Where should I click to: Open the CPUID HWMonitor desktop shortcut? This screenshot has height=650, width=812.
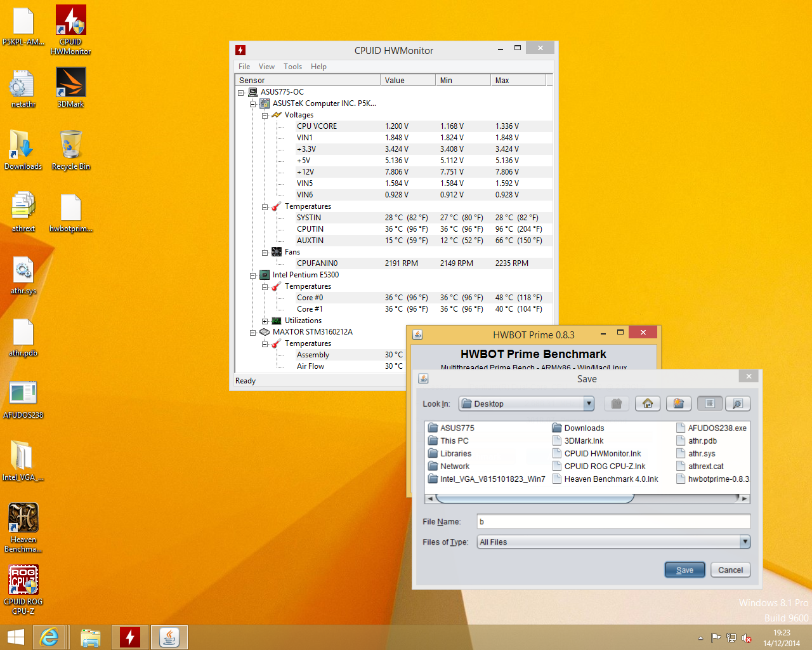tap(71, 29)
